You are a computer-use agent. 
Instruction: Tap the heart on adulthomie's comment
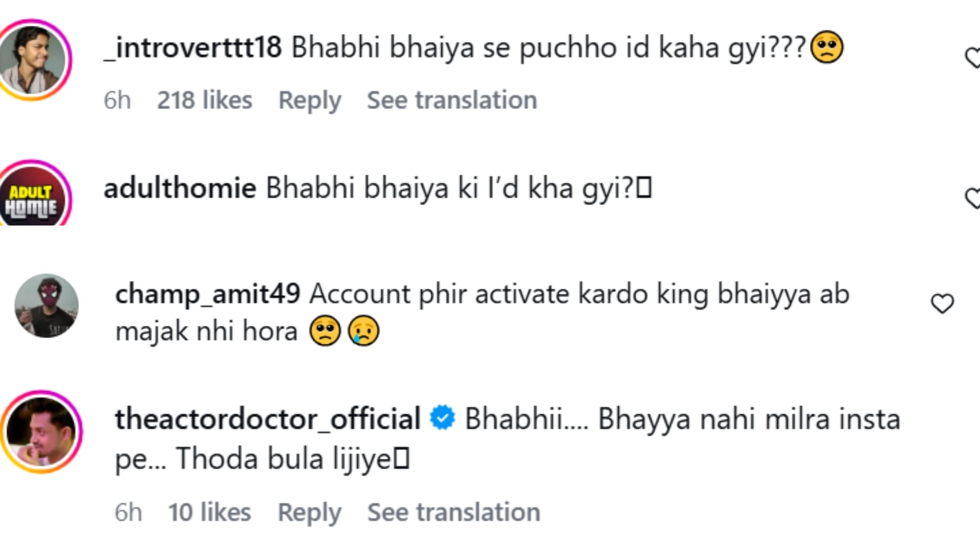(x=973, y=198)
